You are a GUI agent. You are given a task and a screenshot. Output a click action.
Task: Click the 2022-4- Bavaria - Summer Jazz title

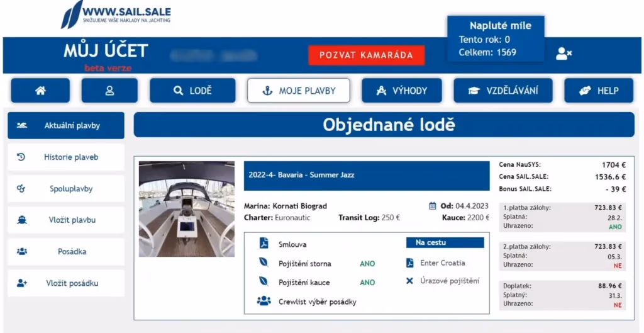pos(301,175)
